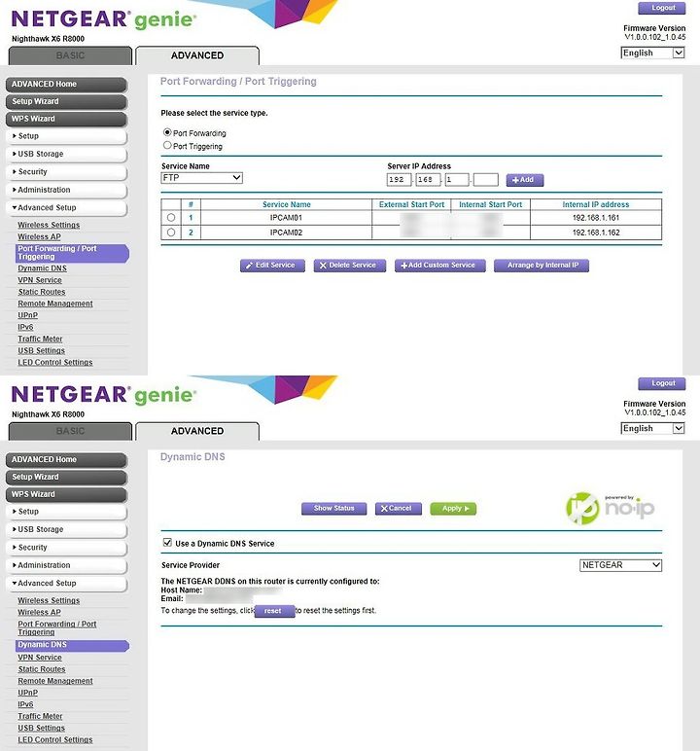Click the lower Logout button
The width and height of the screenshot is (700, 751).
pos(662,383)
